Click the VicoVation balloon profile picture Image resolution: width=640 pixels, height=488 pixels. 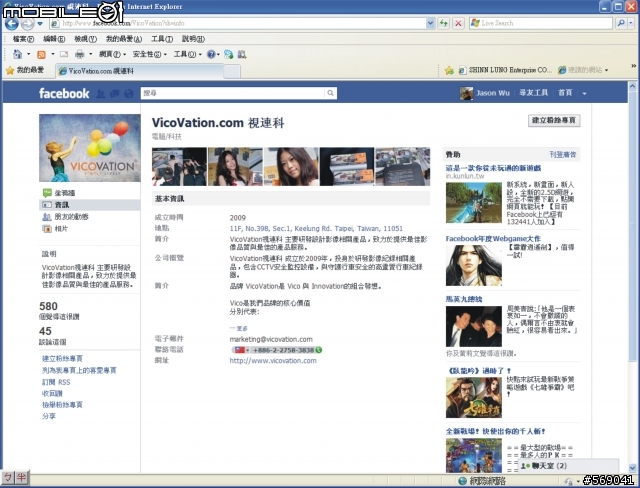coord(90,148)
